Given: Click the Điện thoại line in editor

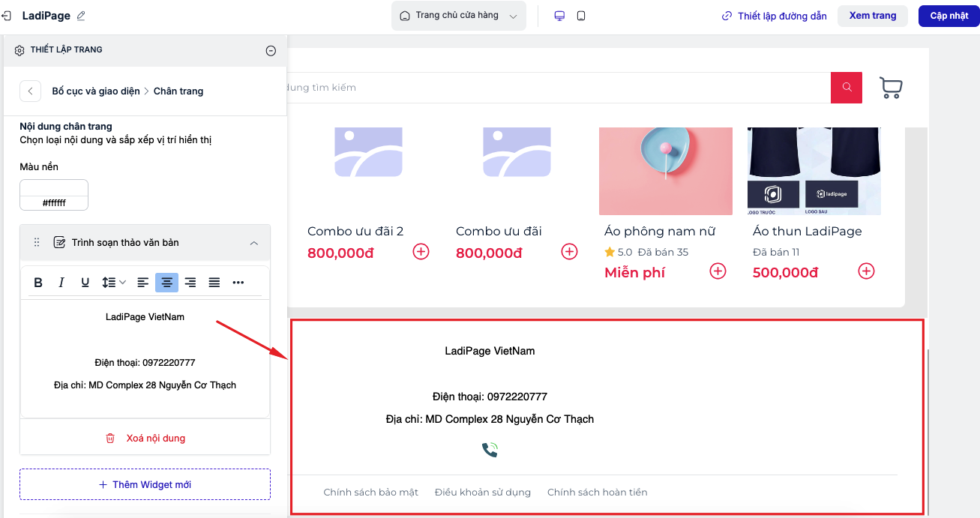Looking at the screenshot, I should click(x=145, y=363).
